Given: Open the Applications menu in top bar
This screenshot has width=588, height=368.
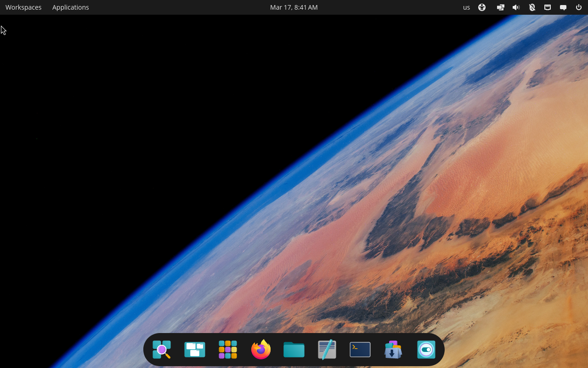Looking at the screenshot, I should [71, 7].
